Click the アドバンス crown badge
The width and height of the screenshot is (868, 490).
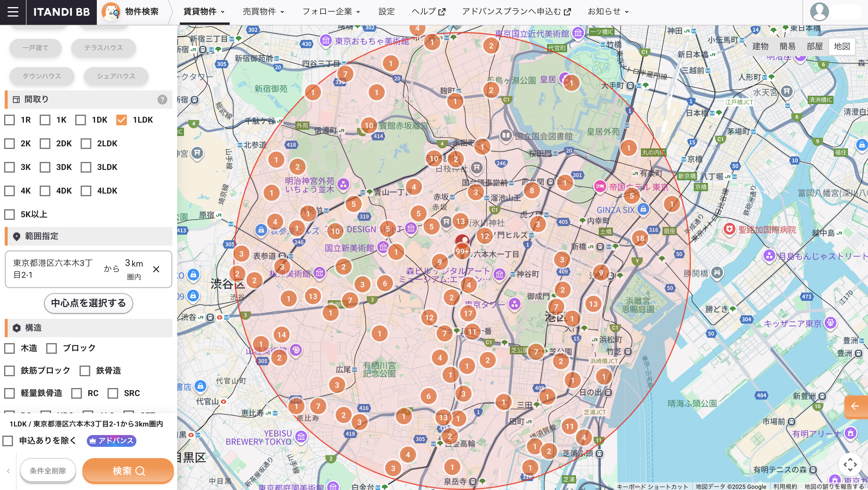click(x=112, y=441)
